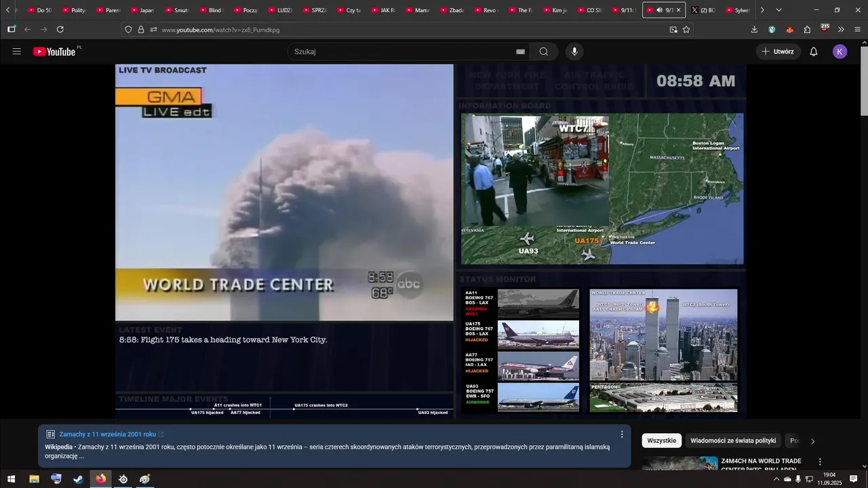Click the Z4M4CH suggested video thumbnail
Image resolution: width=868 pixels, height=488 pixels.
click(680, 463)
